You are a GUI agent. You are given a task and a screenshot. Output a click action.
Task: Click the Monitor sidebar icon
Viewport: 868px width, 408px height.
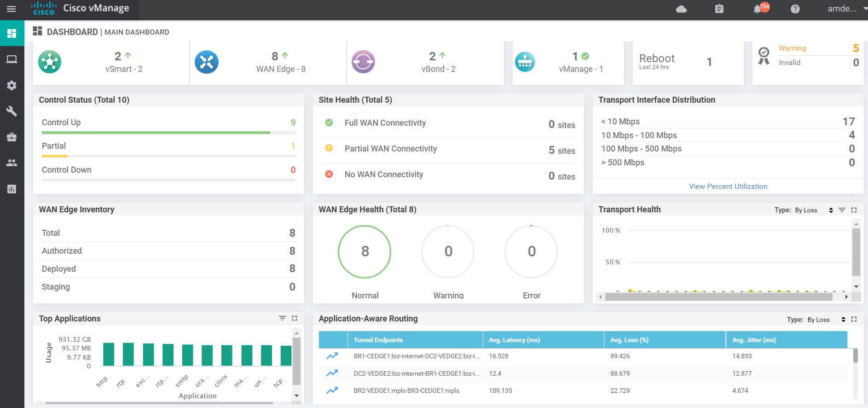coord(12,59)
